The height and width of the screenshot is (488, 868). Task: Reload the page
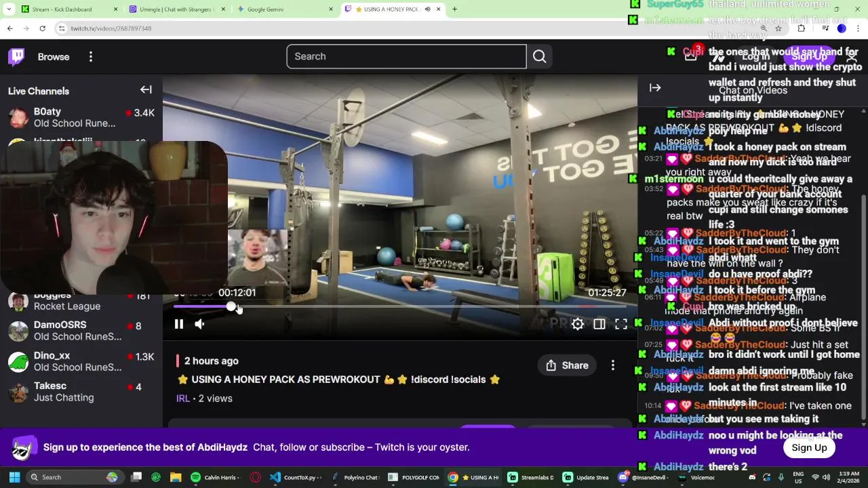(42, 28)
